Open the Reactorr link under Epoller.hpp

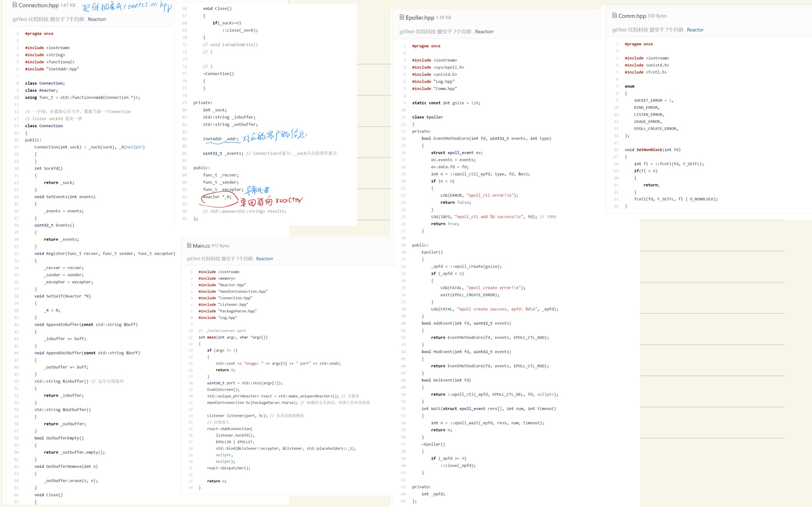coord(484,31)
